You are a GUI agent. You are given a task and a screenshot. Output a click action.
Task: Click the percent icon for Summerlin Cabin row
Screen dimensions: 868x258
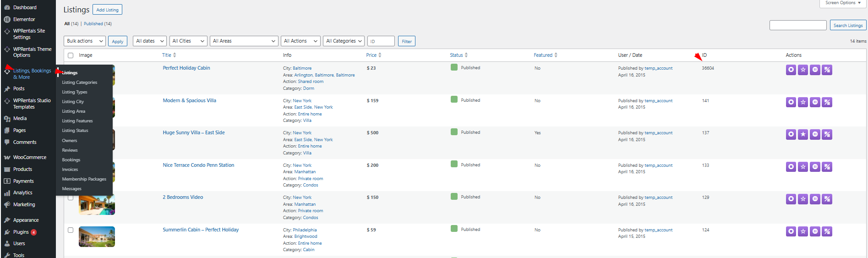point(827,231)
